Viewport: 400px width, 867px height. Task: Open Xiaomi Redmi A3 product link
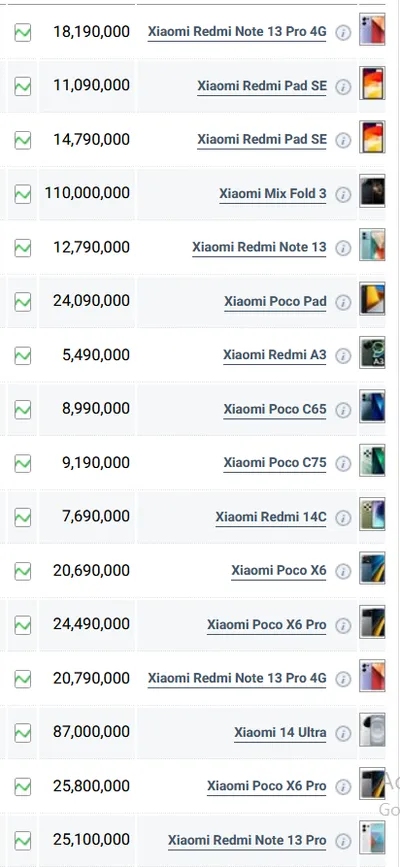(274, 355)
